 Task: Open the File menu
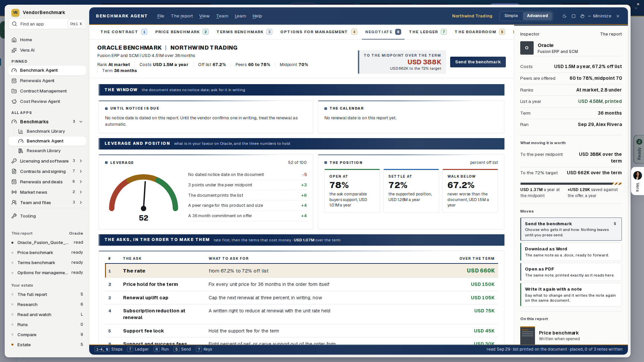pos(161,16)
